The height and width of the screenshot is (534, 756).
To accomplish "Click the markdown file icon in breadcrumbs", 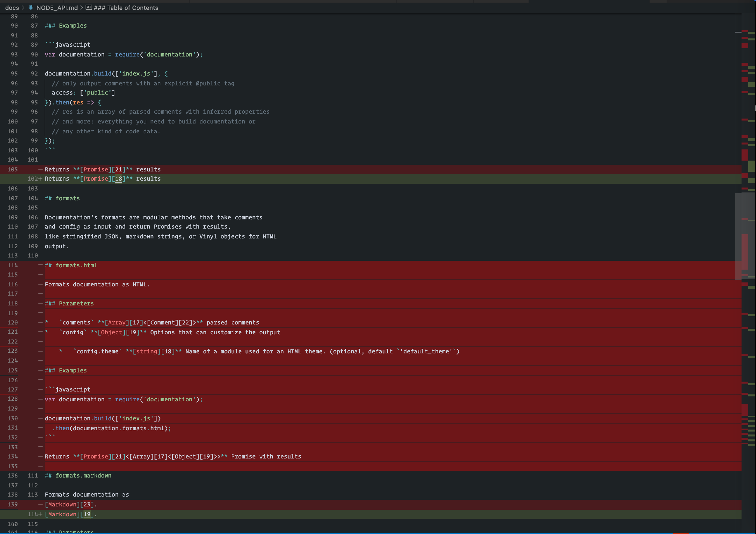I will (31, 8).
